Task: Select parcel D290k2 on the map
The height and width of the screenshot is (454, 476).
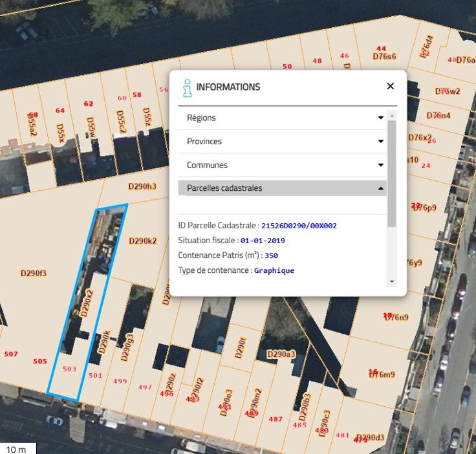Action: 142,241
